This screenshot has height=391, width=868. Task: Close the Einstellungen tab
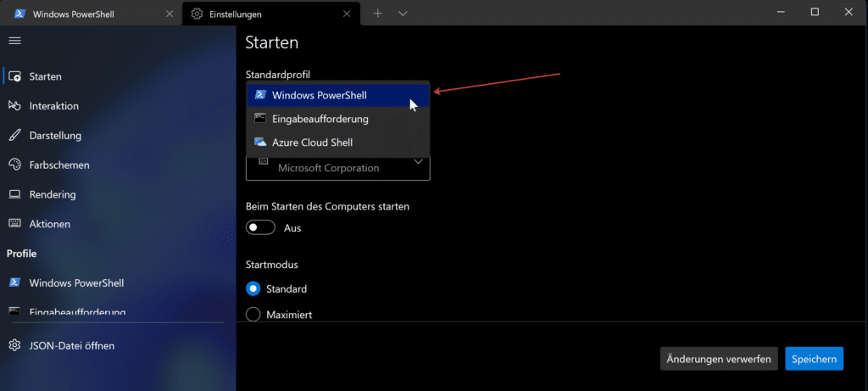(346, 14)
